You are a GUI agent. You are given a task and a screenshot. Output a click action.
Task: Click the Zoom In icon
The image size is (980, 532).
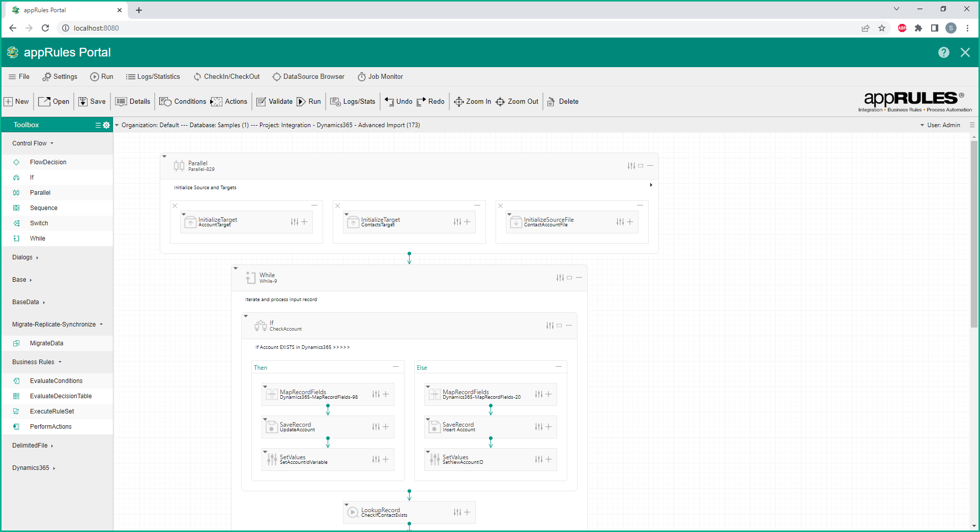(458, 102)
